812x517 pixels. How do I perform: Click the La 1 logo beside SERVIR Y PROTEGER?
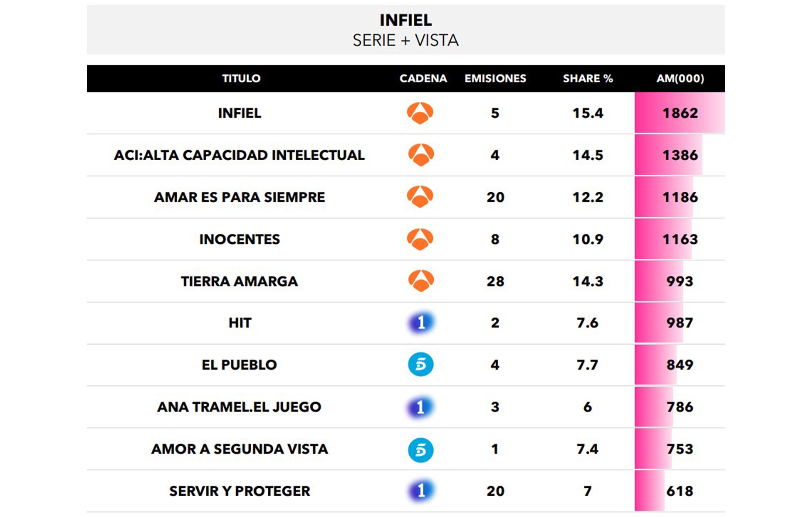421,491
